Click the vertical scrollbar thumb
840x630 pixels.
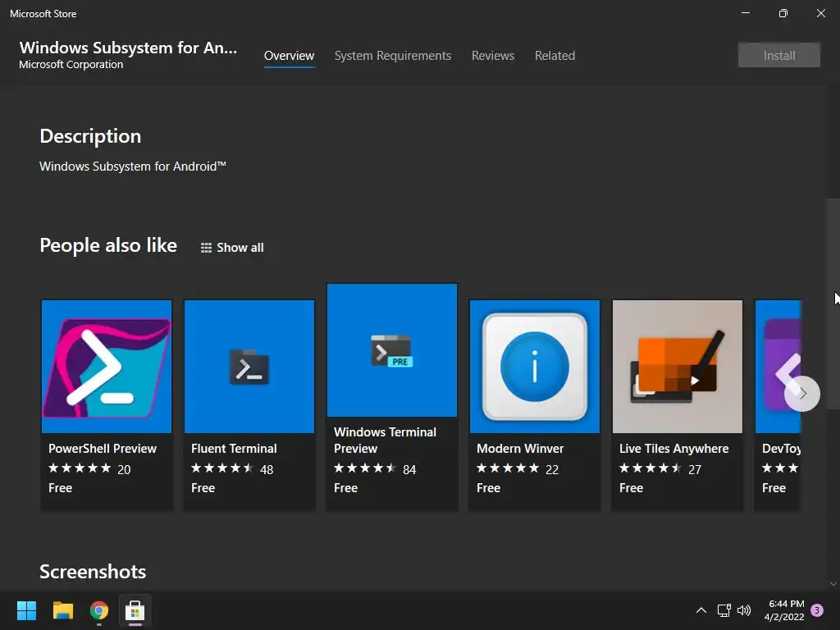pyautogui.click(x=833, y=304)
